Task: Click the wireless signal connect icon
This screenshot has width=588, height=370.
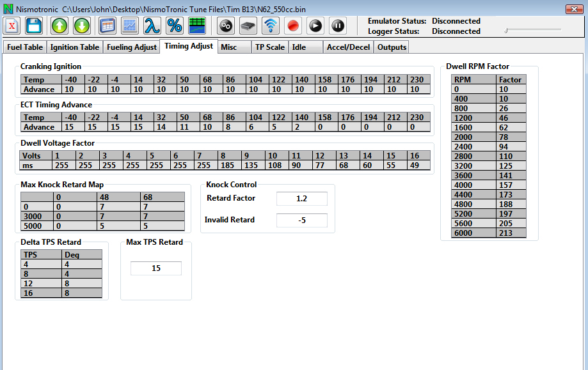Action: pyautogui.click(x=271, y=26)
